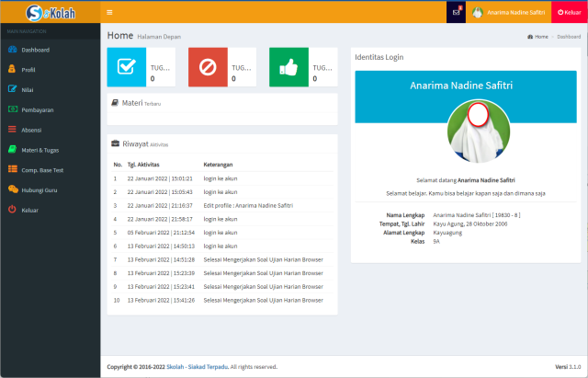Click the green thumbs-up task tile
Screen dimensions: 588x378
(x=288, y=67)
